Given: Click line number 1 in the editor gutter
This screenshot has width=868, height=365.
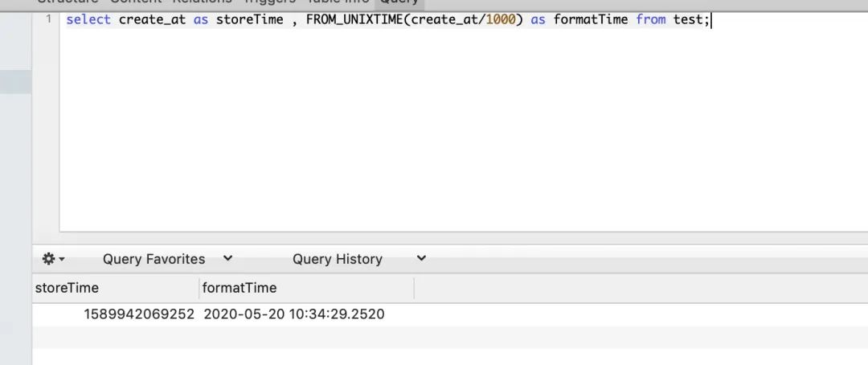Looking at the screenshot, I should tap(49, 19).
